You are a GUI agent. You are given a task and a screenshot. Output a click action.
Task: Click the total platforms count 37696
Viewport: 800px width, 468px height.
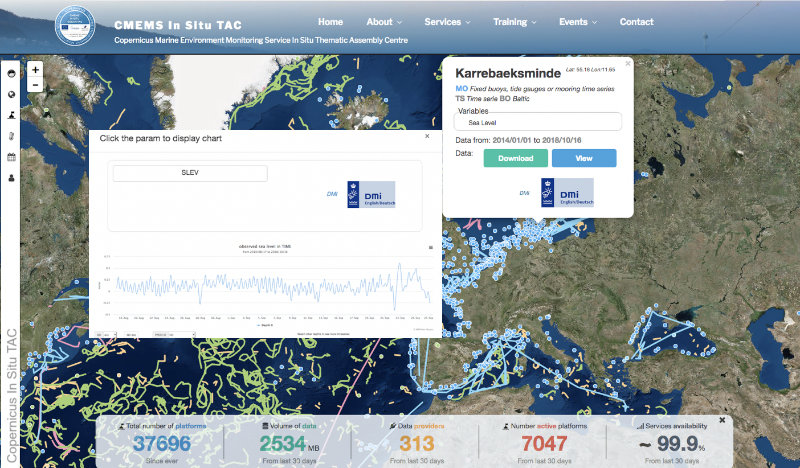click(162, 444)
